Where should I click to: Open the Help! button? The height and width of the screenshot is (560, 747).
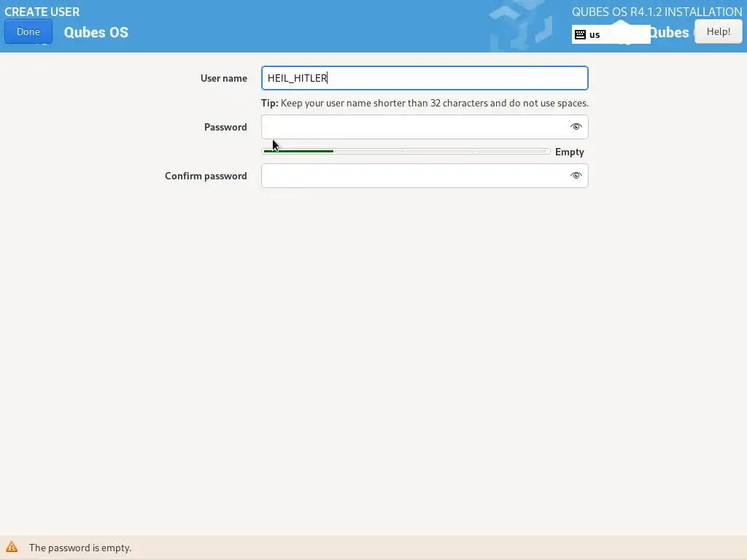(x=718, y=31)
